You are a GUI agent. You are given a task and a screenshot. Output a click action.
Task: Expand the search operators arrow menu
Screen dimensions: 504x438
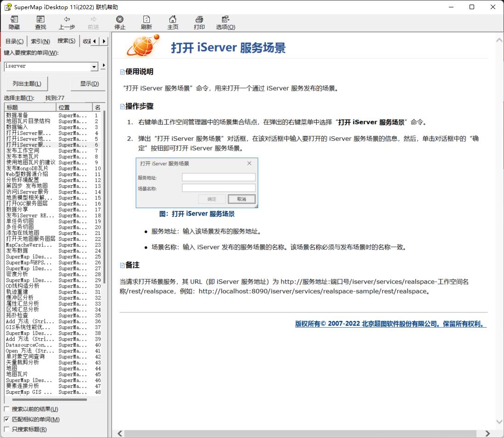pos(103,66)
